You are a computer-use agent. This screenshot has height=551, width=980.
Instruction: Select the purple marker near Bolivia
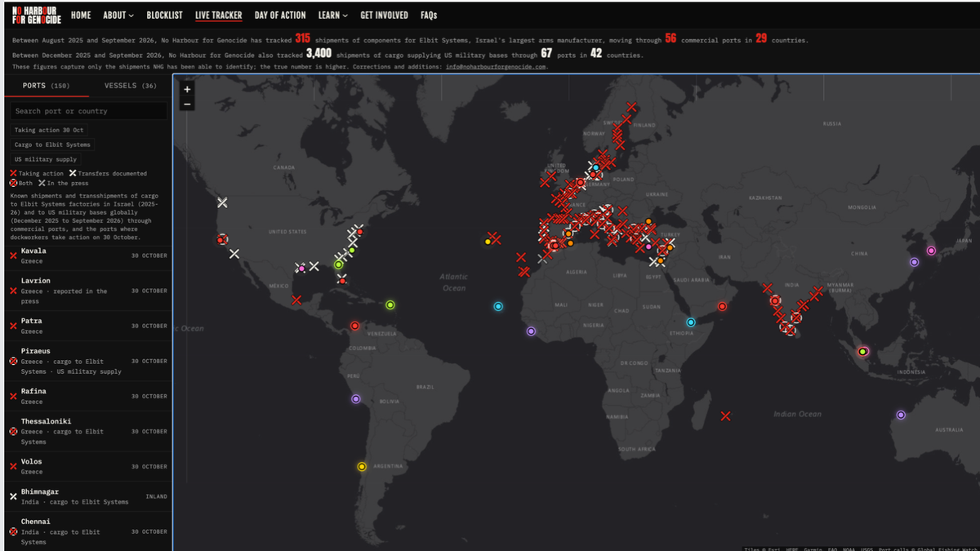click(x=355, y=399)
